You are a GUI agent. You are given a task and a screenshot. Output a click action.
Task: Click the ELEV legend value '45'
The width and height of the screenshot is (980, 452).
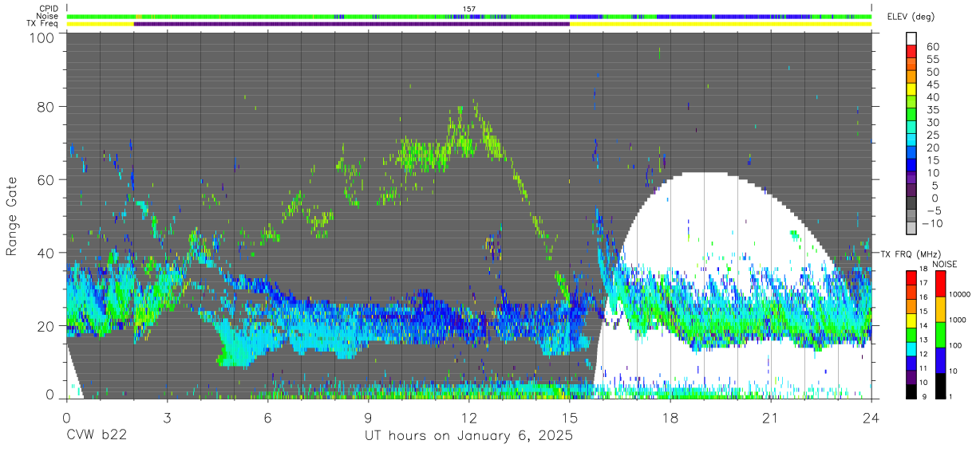click(x=933, y=85)
